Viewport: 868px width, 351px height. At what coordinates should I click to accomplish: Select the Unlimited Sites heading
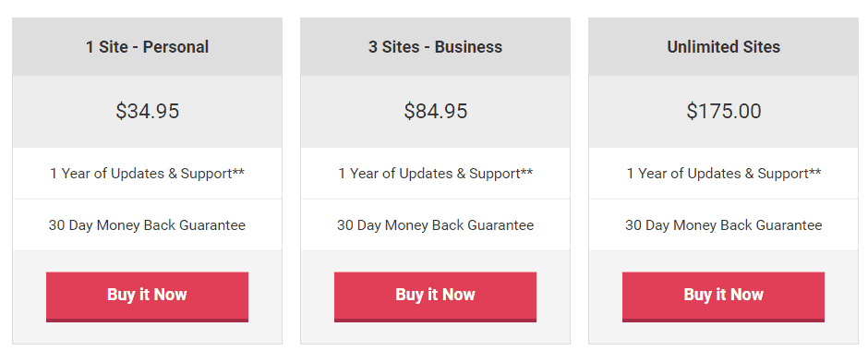pos(724,47)
